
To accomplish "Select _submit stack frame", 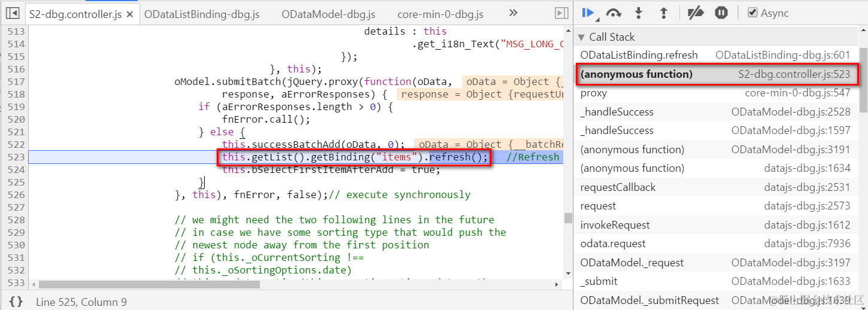I will 716,281.
